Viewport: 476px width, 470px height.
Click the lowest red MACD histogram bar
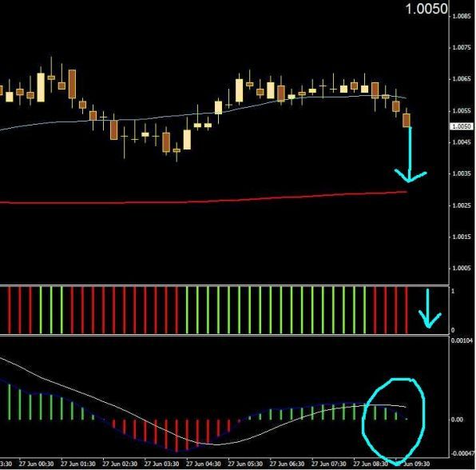coord(177,436)
